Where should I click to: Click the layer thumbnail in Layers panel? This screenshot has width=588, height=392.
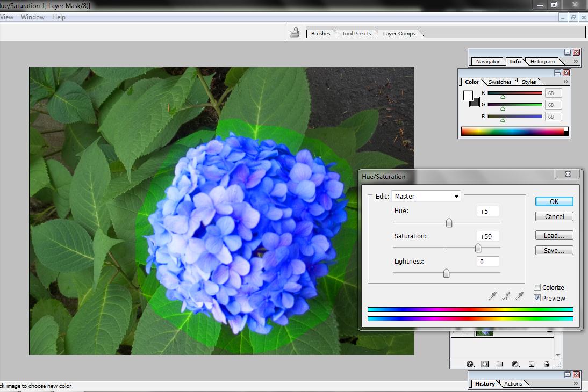(484, 333)
